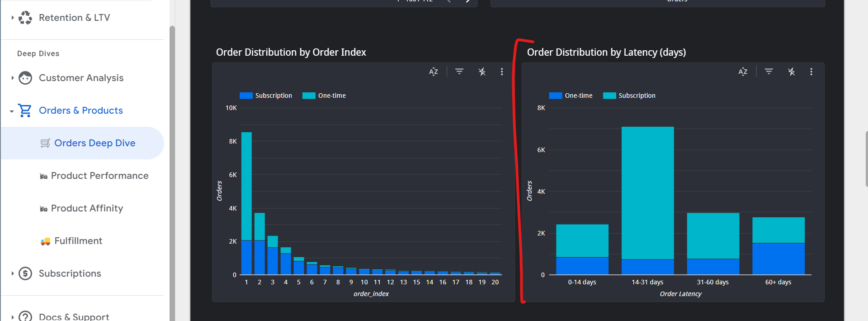The width and height of the screenshot is (868, 321).
Task: Open Docs & Support section
Action: click(74, 316)
